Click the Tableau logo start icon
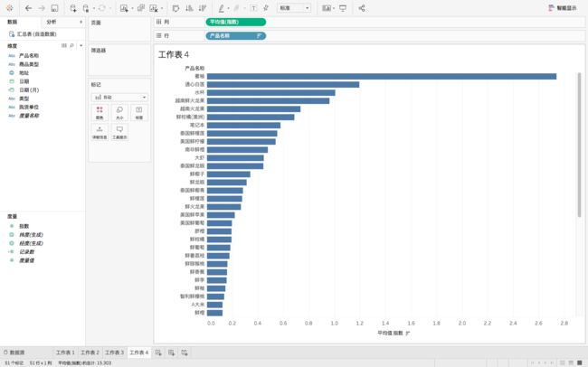The image size is (588, 367). point(10,8)
